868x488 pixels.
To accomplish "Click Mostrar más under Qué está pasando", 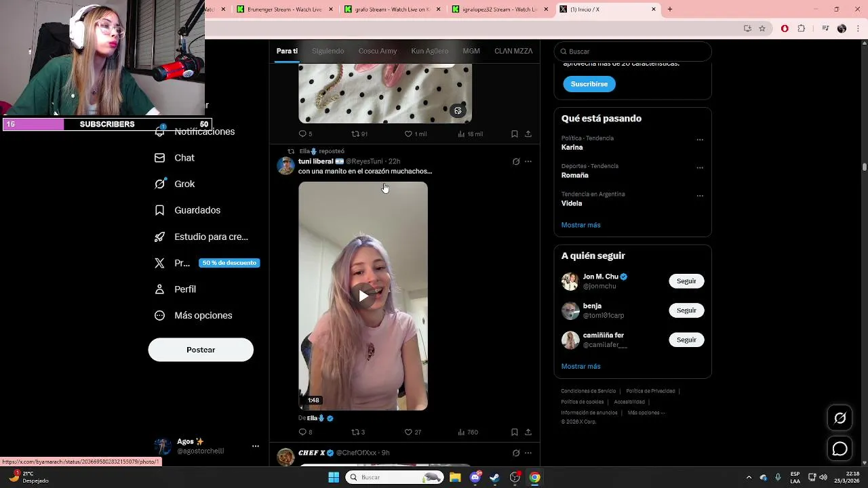I will pyautogui.click(x=580, y=225).
